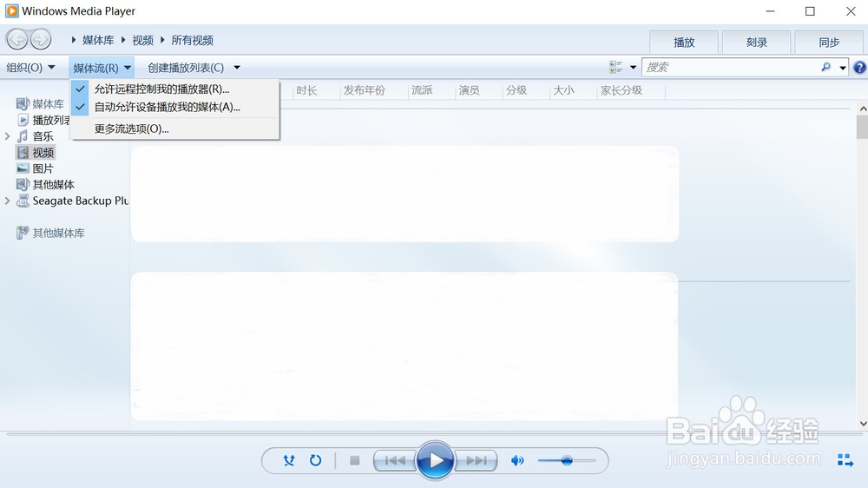
Task: Stop playback with the stop button
Action: (355, 460)
